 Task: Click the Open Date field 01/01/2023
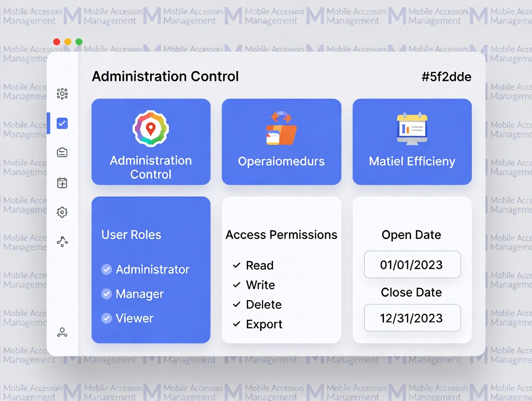pyautogui.click(x=412, y=265)
